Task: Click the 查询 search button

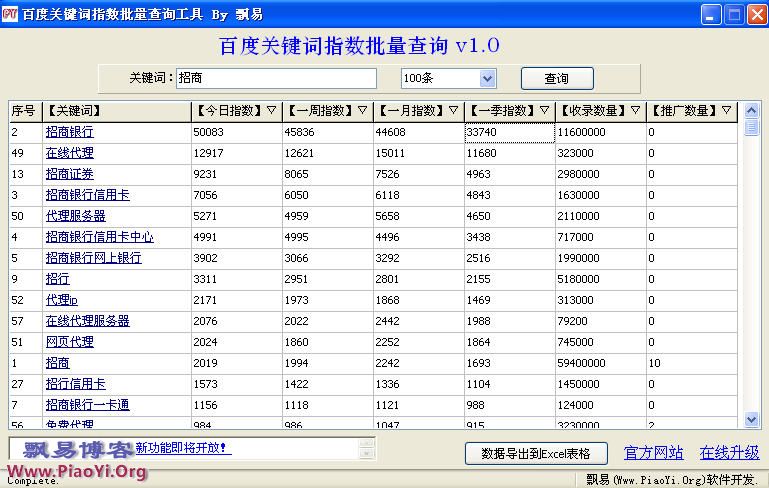Action: [556, 78]
